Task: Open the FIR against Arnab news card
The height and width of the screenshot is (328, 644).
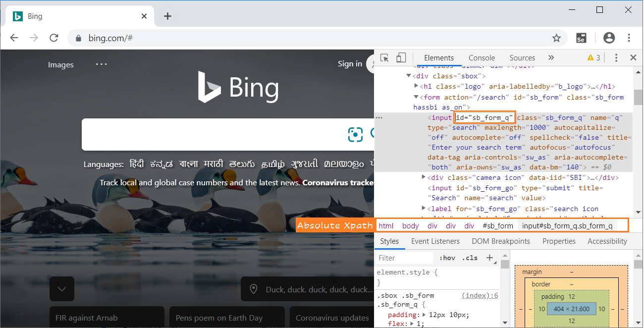Action: tap(107, 318)
